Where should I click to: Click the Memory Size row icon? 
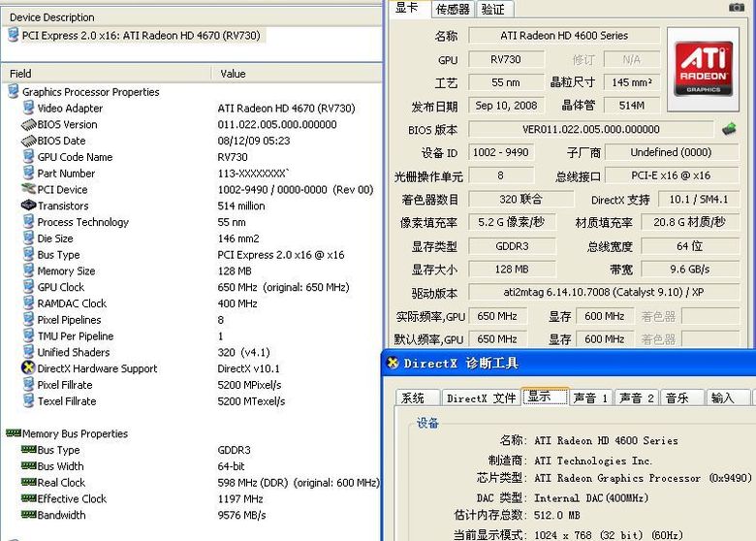pos(28,270)
